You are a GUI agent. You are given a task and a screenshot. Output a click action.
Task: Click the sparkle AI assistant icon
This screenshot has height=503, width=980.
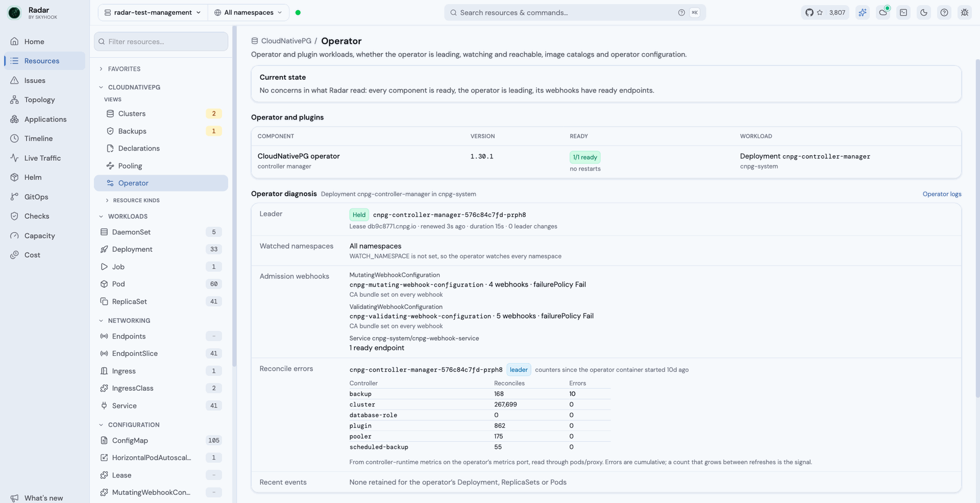863,12
